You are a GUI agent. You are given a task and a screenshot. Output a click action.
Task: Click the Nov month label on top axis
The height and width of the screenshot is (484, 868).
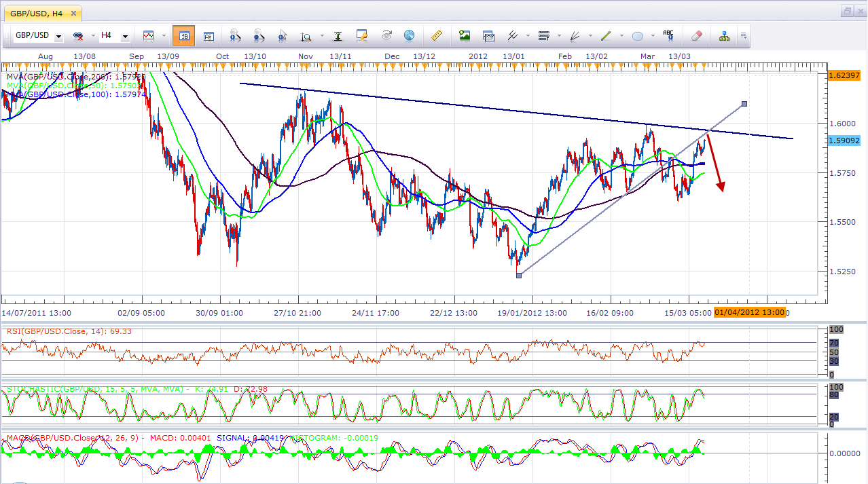click(306, 56)
